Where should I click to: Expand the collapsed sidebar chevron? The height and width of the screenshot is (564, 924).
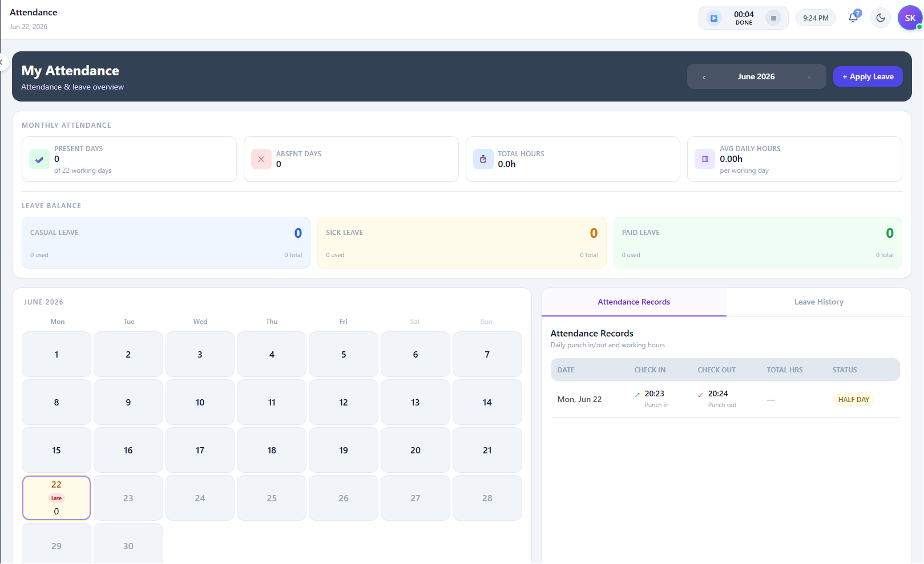pos(2,62)
